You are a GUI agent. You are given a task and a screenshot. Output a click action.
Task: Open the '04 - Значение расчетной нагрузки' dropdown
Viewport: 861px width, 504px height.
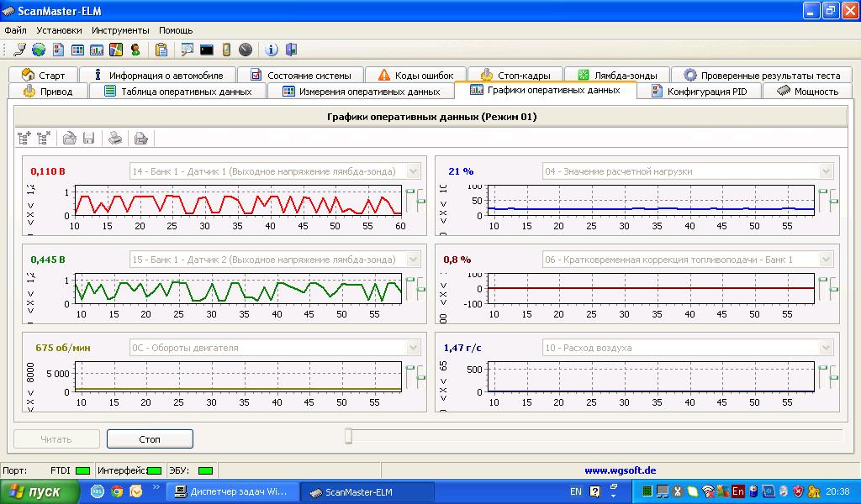click(826, 171)
